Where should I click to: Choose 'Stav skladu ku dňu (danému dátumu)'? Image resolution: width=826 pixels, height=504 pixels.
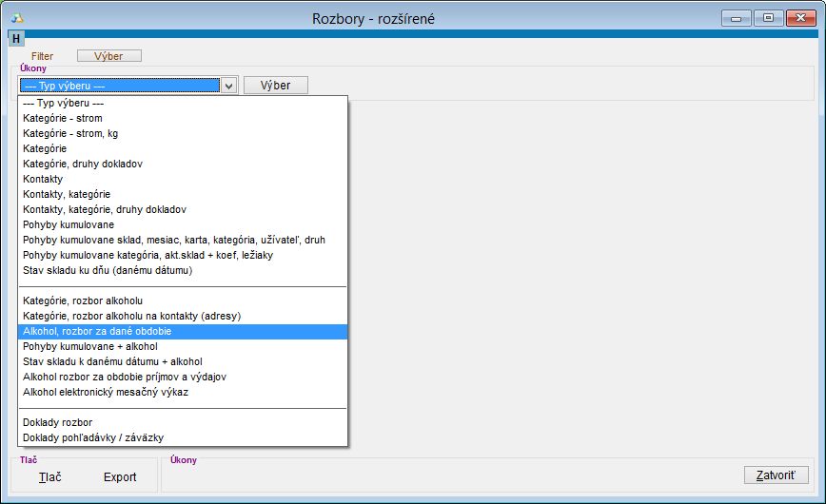click(108, 270)
